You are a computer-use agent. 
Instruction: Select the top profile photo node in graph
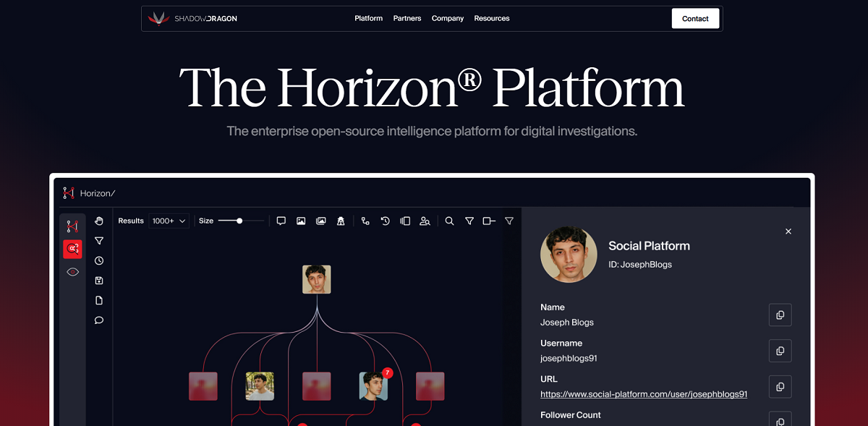pos(317,279)
